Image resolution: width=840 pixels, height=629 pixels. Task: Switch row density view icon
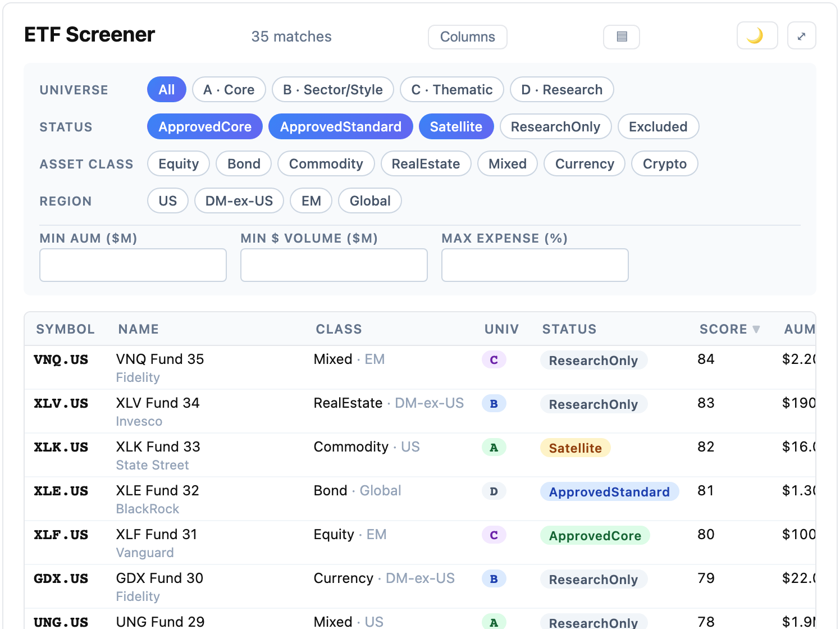[622, 37]
